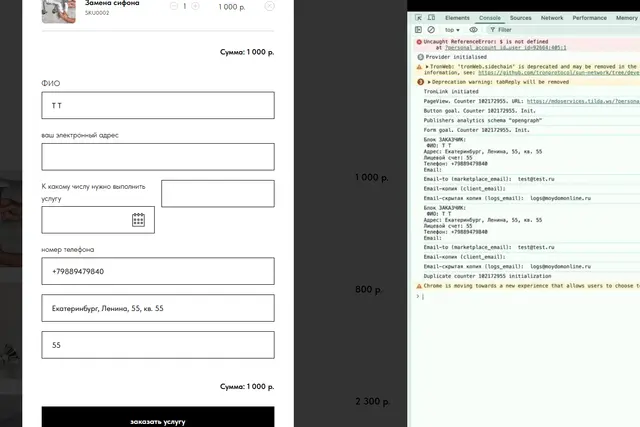Switch to the Sources tab
The image size is (640, 427).
click(x=520, y=18)
